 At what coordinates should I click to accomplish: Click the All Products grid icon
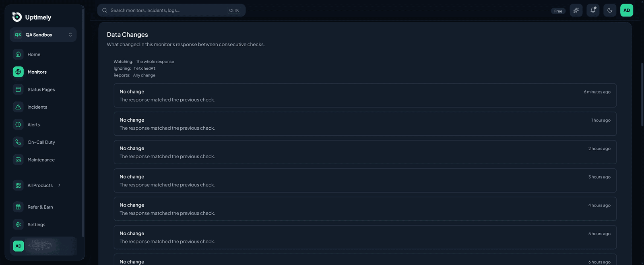[x=18, y=185]
